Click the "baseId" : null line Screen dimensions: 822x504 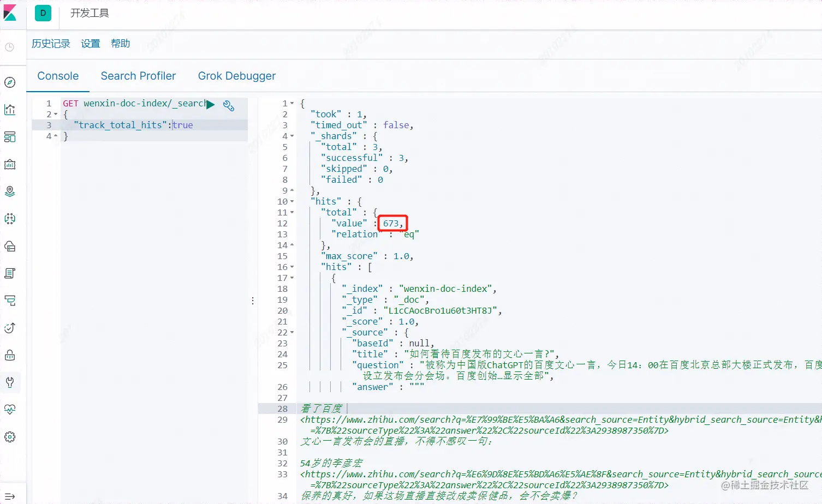coord(393,343)
